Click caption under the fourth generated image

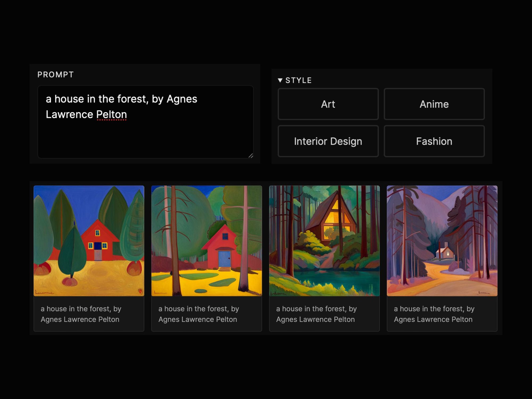tap(434, 314)
